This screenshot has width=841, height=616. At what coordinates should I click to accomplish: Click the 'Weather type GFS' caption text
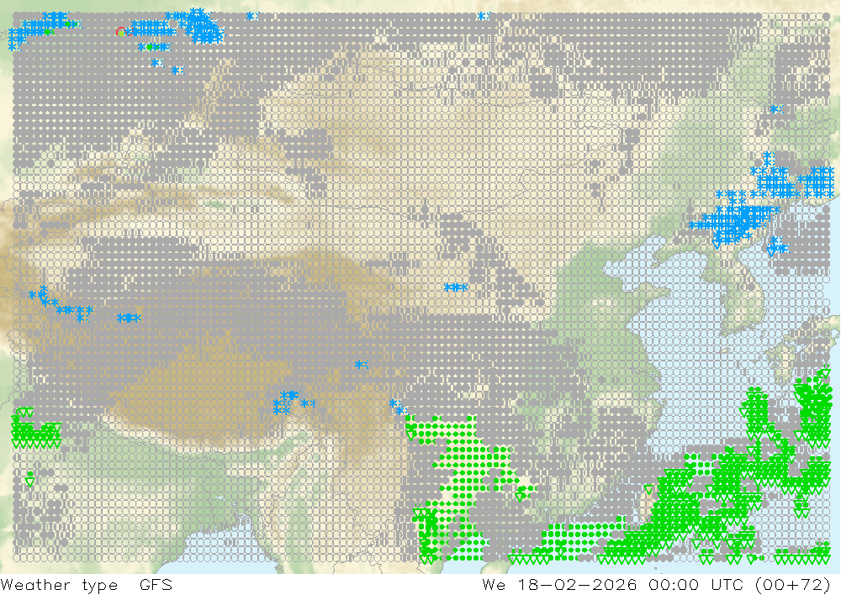[87, 584]
